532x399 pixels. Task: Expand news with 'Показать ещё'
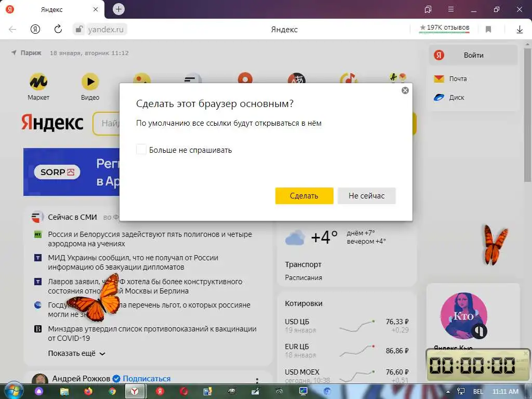tap(77, 353)
